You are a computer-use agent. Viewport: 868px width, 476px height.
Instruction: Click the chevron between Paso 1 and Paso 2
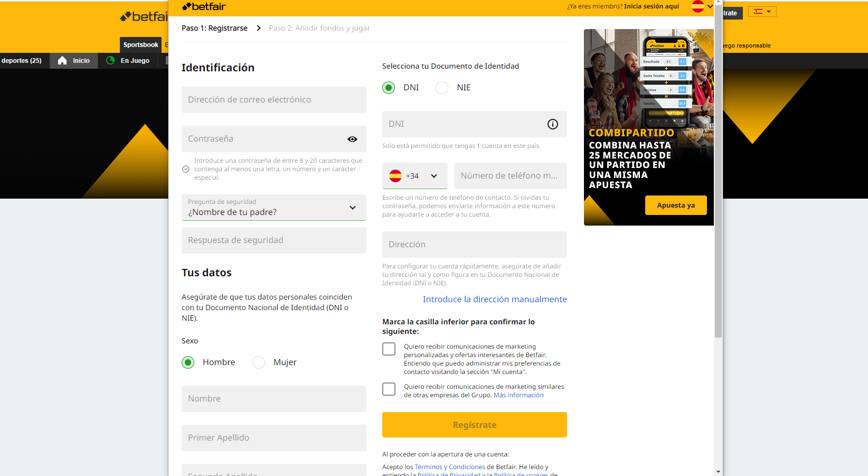(259, 28)
